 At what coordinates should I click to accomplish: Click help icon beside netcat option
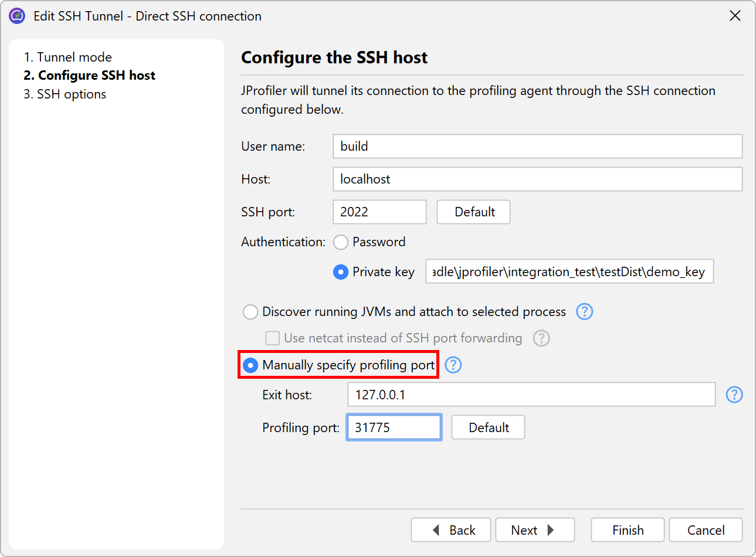(541, 338)
